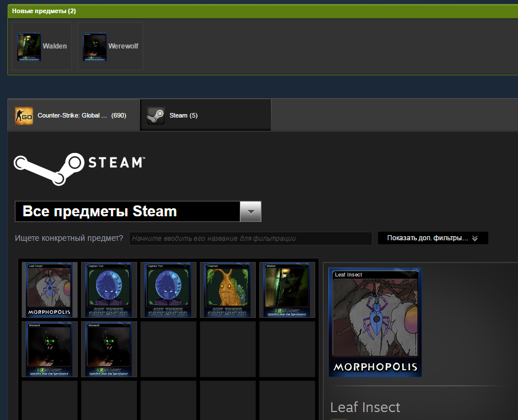The height and width of the screenshot is (420, 518).
Task: Click the first Captain Yuri trading card
Action: click(x=109, y=290)
